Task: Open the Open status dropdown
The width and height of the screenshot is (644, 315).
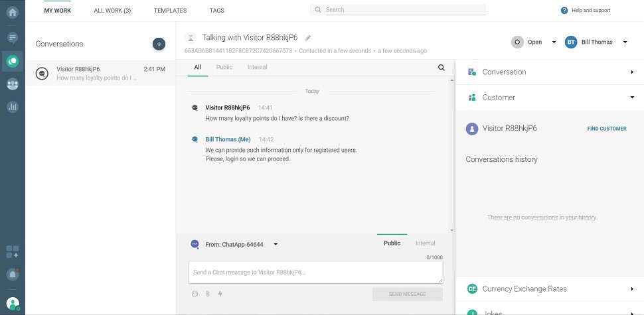Action: [x=534, y=42]
